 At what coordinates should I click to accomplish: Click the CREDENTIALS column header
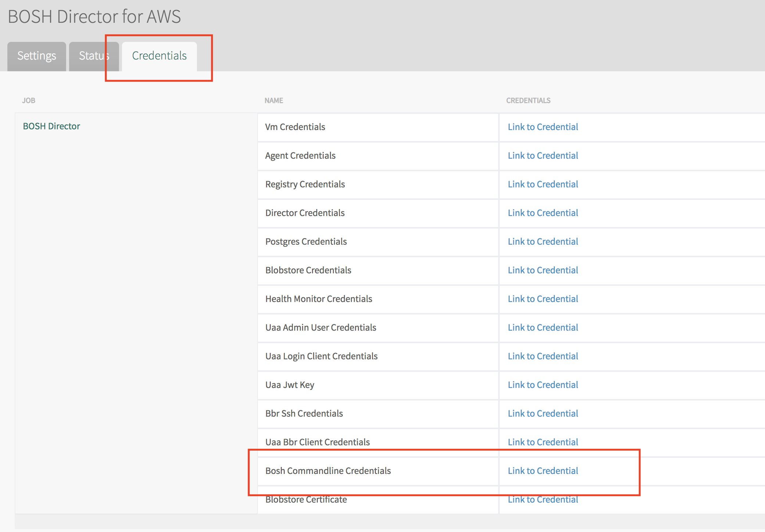[528, 100]
